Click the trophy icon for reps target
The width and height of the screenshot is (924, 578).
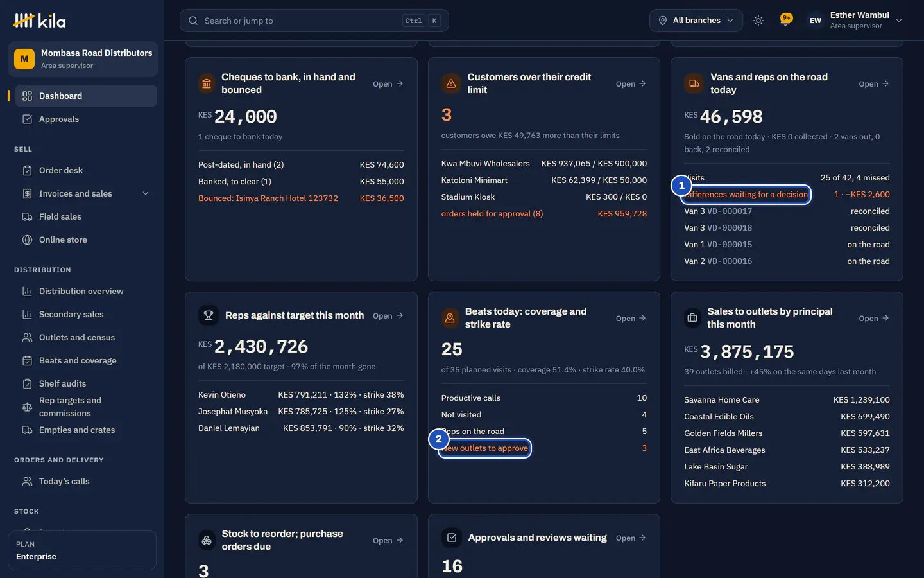tap(208, 315)
